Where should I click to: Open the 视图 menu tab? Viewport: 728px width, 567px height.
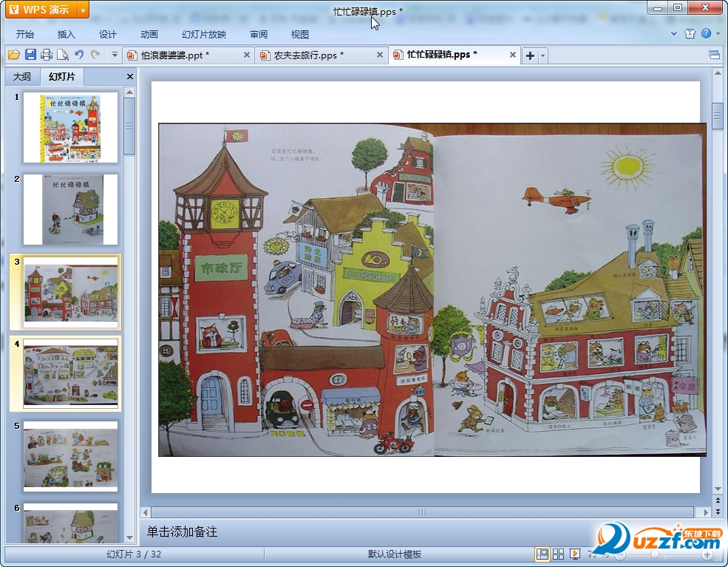pyautogui.click(x=299, y=34)
